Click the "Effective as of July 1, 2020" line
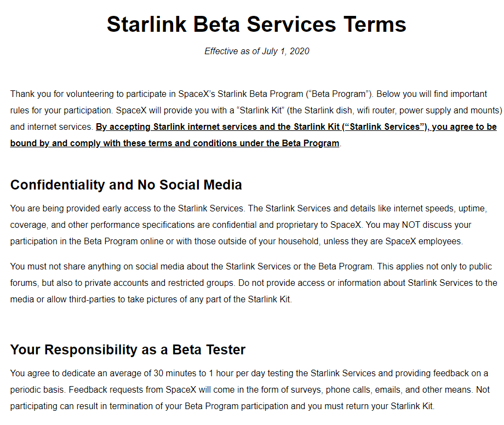Image resolution: width=504 pixels, height=425 pixels. (256, 51)
